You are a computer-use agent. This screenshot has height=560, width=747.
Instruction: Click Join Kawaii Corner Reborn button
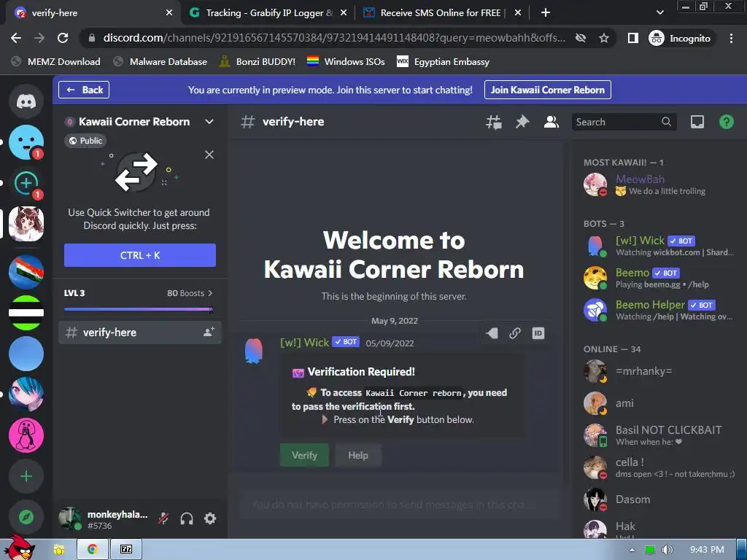coord(547,90)
